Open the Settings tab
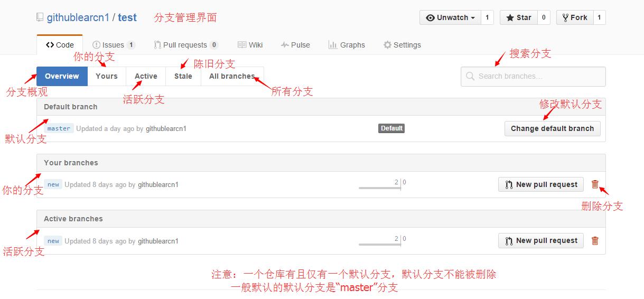Image resolution: width=644 pixels, height=299 pixels. [x=402, y=45]
